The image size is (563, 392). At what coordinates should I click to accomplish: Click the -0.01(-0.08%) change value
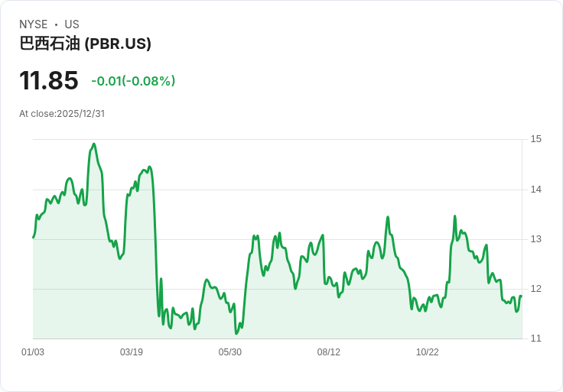(133, 81)
